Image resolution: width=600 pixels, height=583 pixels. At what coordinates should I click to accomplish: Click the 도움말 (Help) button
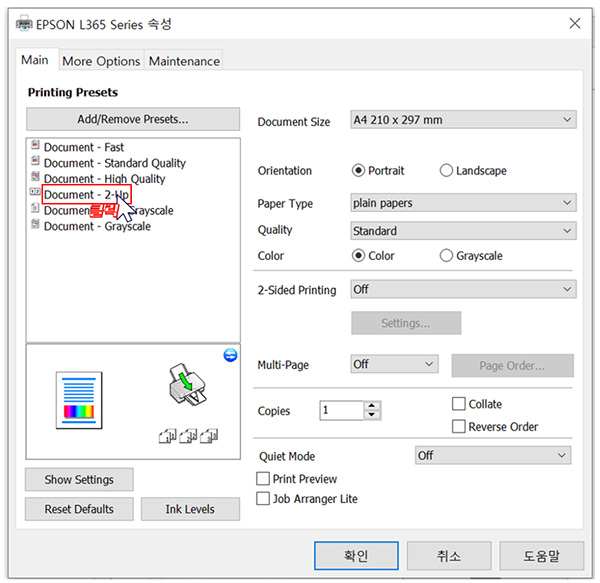click(541, 555)
